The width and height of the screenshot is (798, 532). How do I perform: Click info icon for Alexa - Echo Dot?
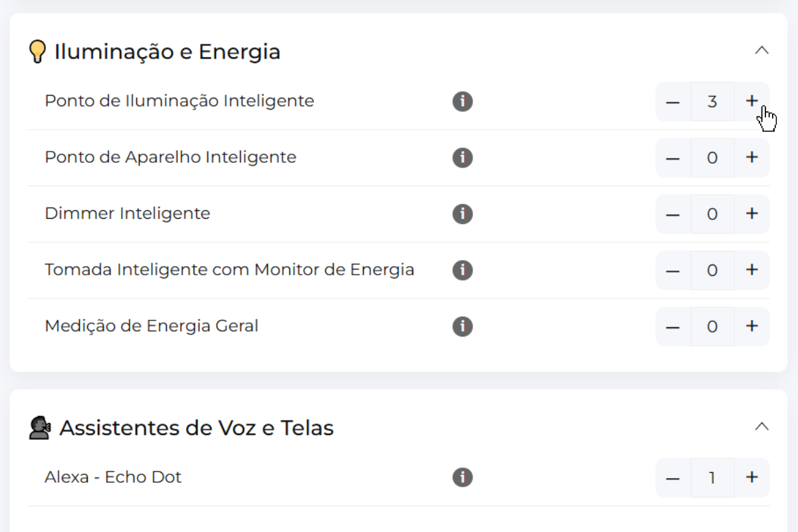pyautogui.click(x=462, y=477)
